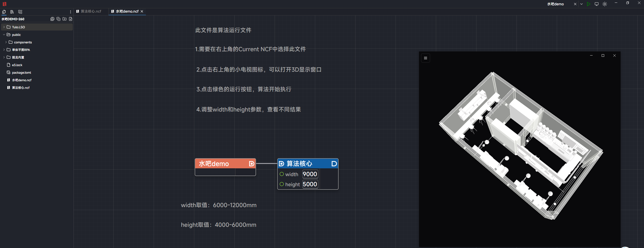
Task: Toggle the light theme sun icon
Action: click(605, 4)
